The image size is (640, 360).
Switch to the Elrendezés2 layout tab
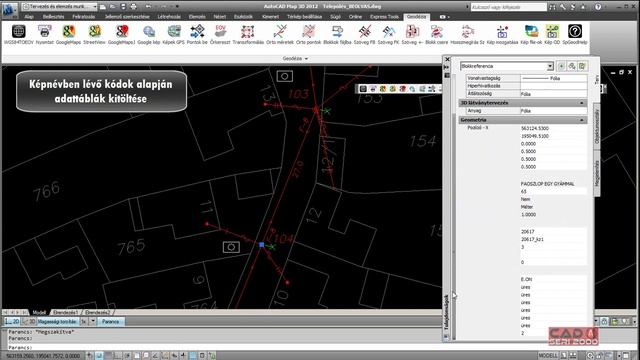pos(98,313)
